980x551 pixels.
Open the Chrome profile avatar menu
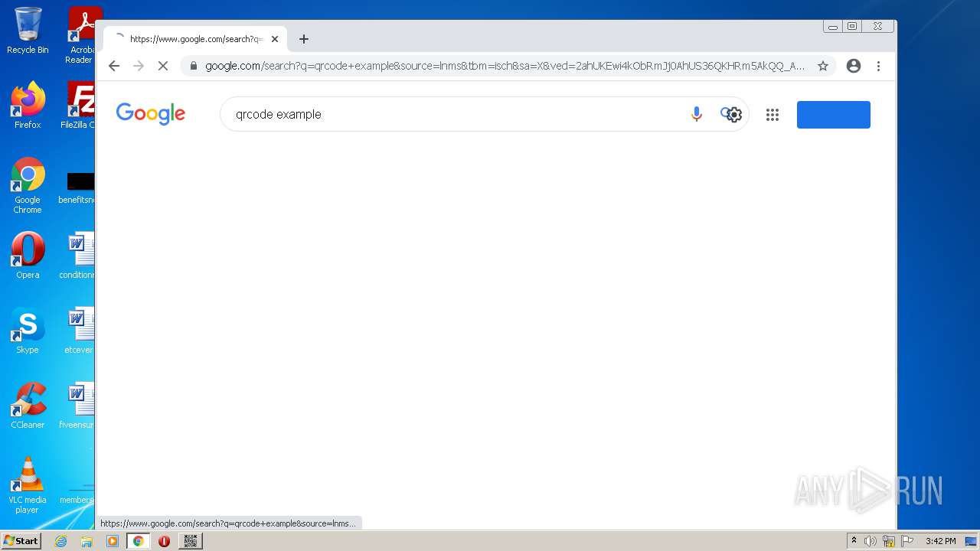coord(854,66)
